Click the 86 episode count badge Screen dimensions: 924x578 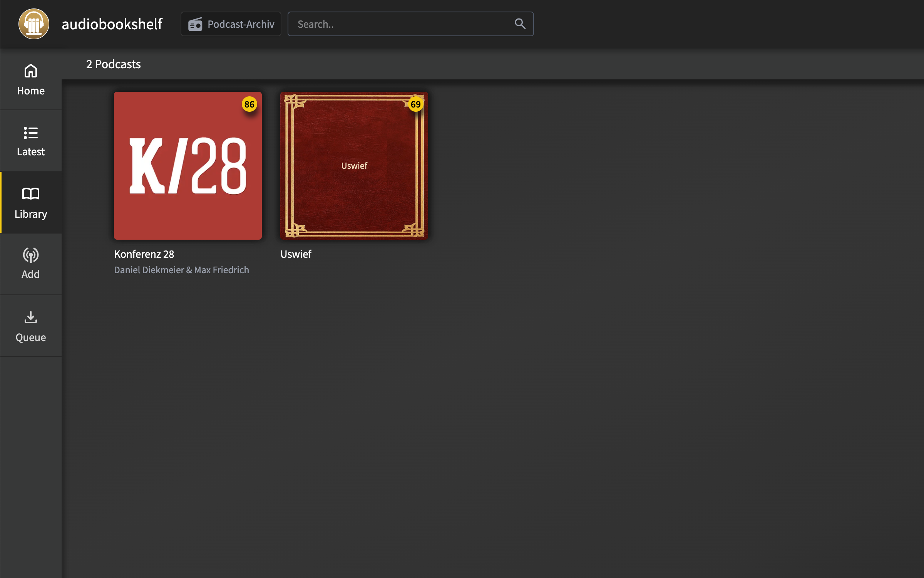click(x=249, y=104)
